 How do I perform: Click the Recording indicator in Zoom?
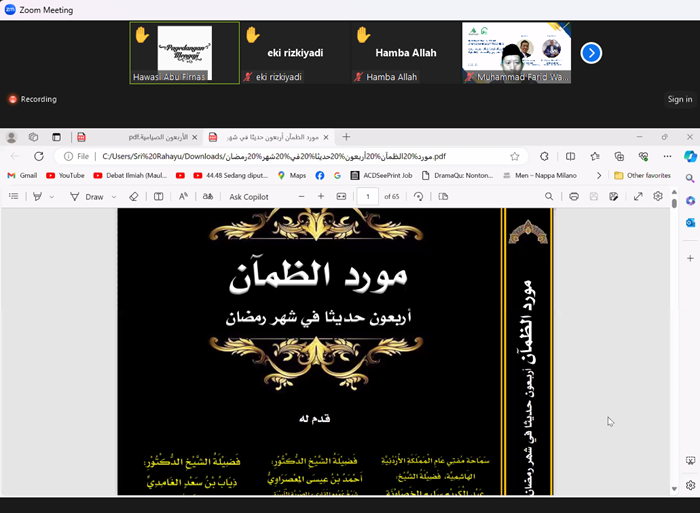click(x=33, y=99)
